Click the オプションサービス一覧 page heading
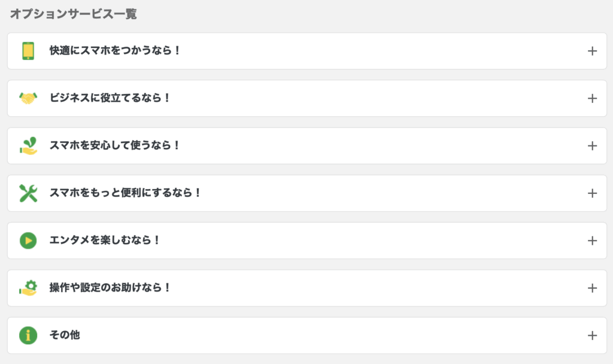The width and height of the screenshot is (613, 364). coord(74,14)
